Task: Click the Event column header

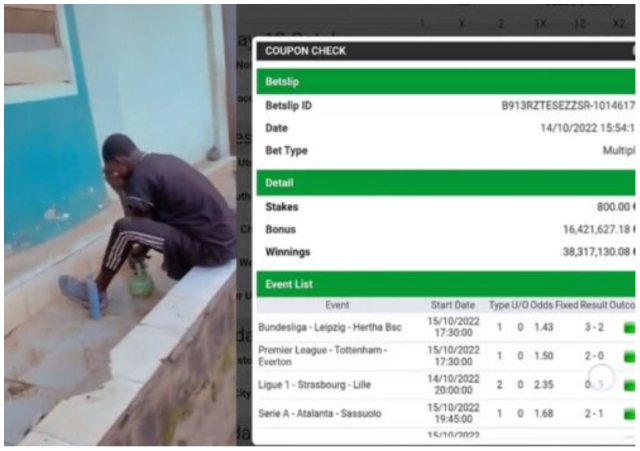Action: pyautogui.click(x=337, y=305)
